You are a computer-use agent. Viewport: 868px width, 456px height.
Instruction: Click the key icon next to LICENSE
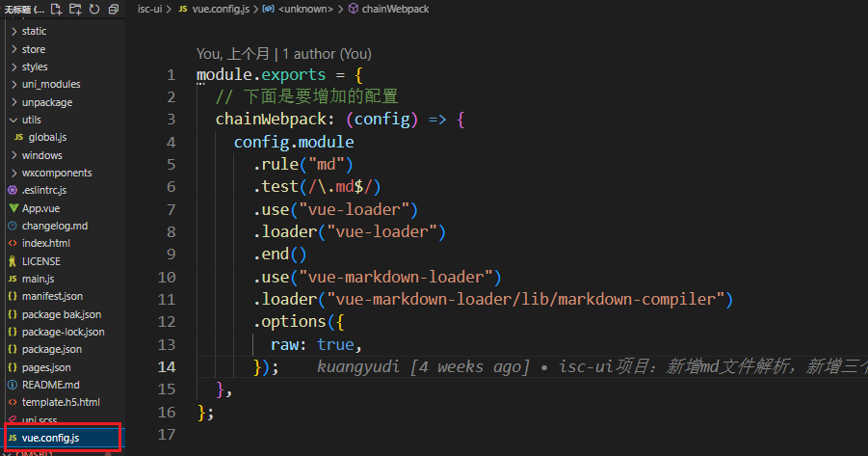click(13, 261)
